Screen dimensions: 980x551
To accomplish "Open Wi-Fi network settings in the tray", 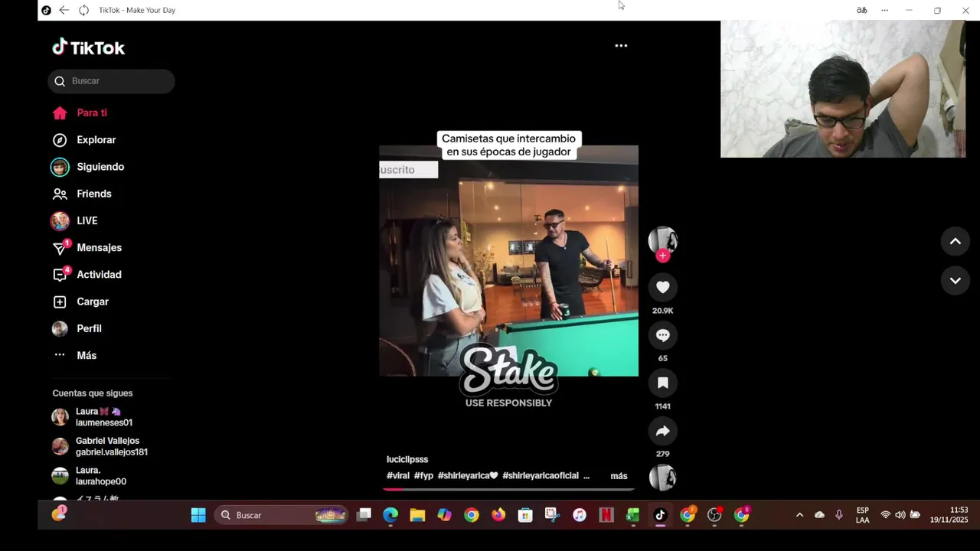I will 885,515.
